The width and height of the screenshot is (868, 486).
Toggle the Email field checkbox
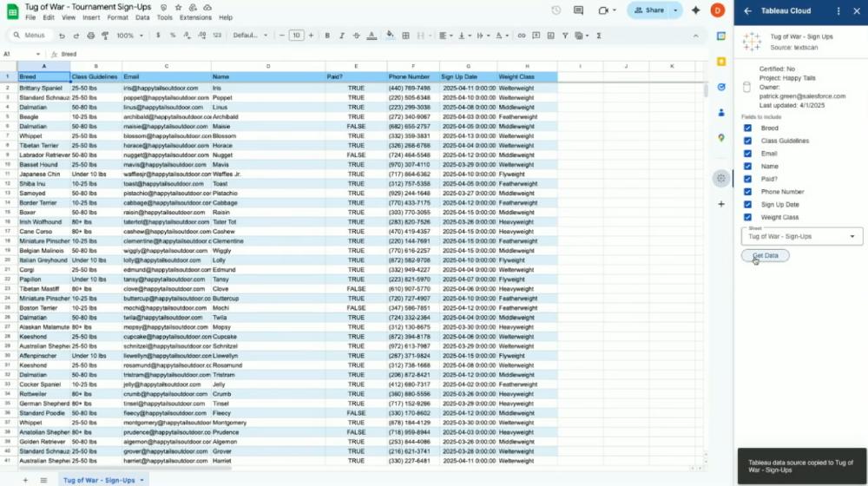pos(747,154)
